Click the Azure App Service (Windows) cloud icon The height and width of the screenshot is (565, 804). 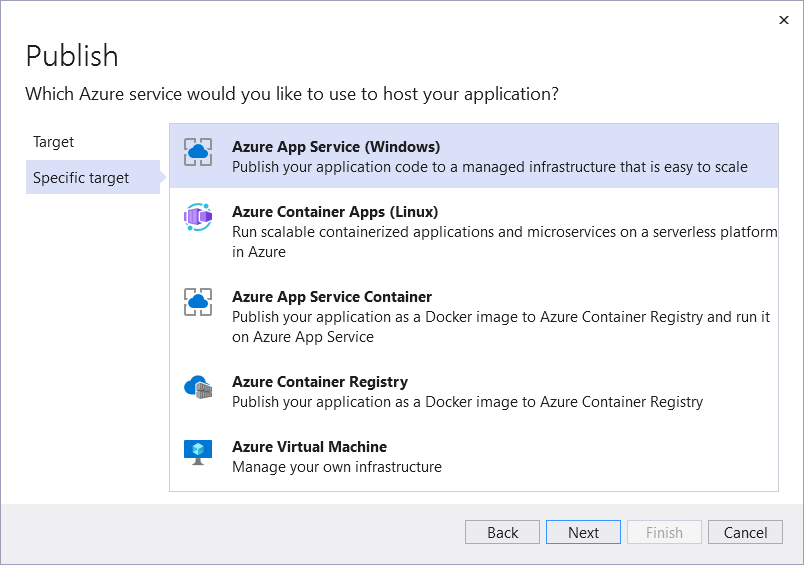[x=198, y=152]
